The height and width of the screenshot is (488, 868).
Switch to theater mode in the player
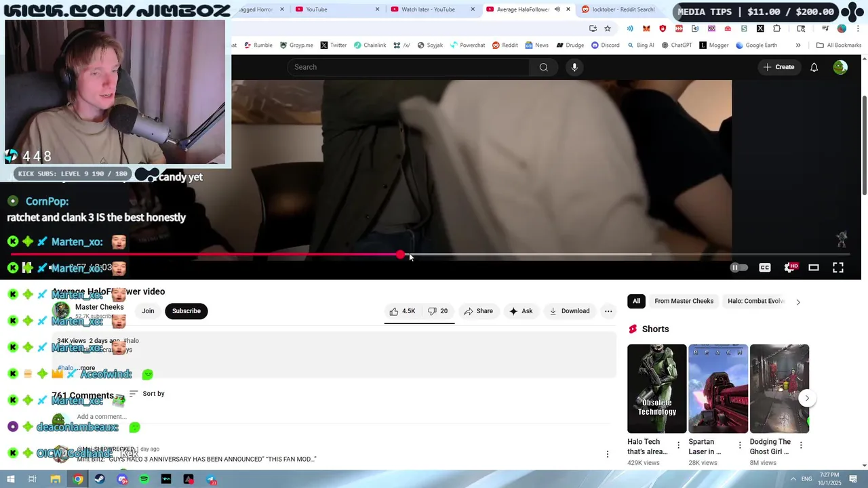(x=814, y=268)
